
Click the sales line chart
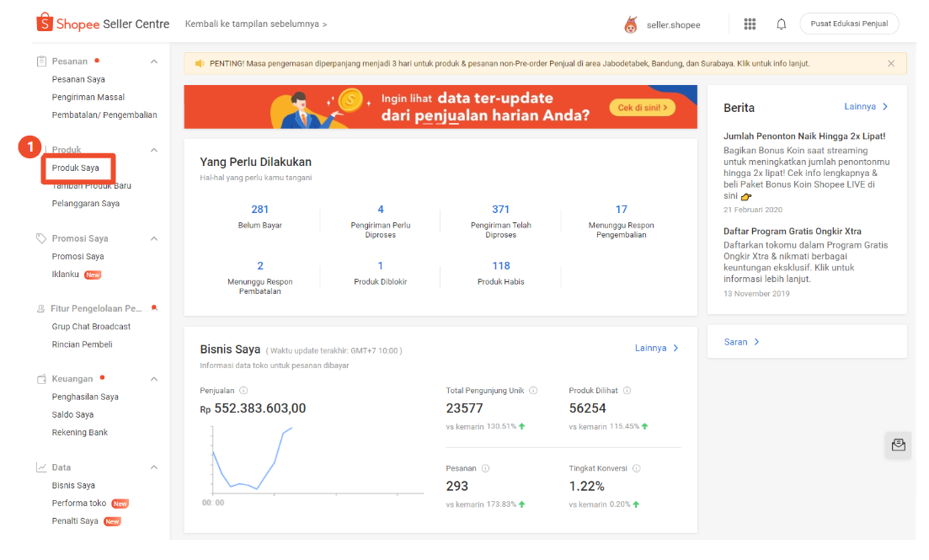tap(253, 463)
